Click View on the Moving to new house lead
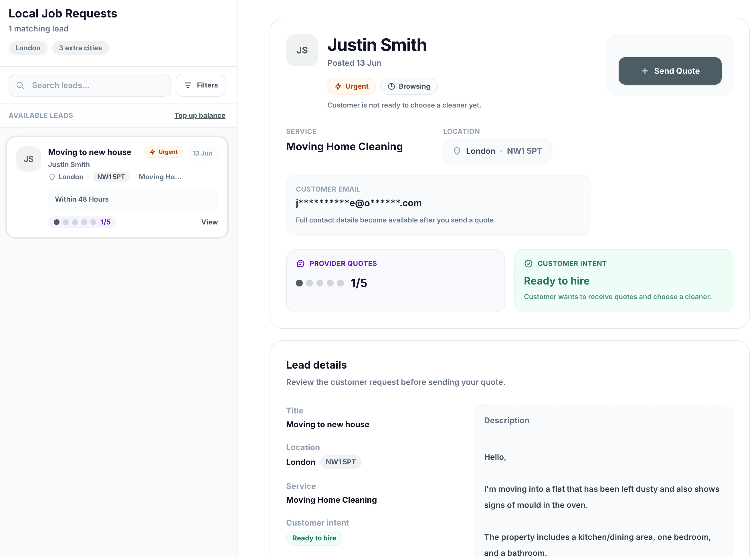756x557 pixels. (x=209, y=222)
